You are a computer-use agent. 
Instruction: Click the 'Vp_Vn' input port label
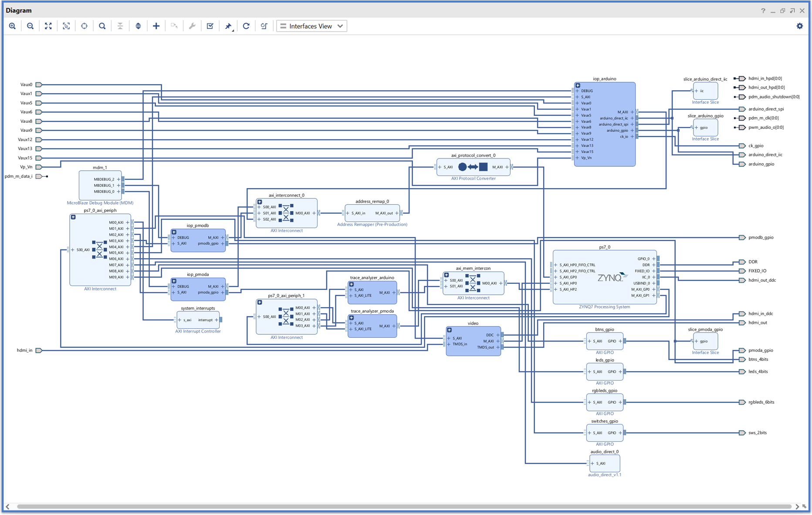click(26, 167)
